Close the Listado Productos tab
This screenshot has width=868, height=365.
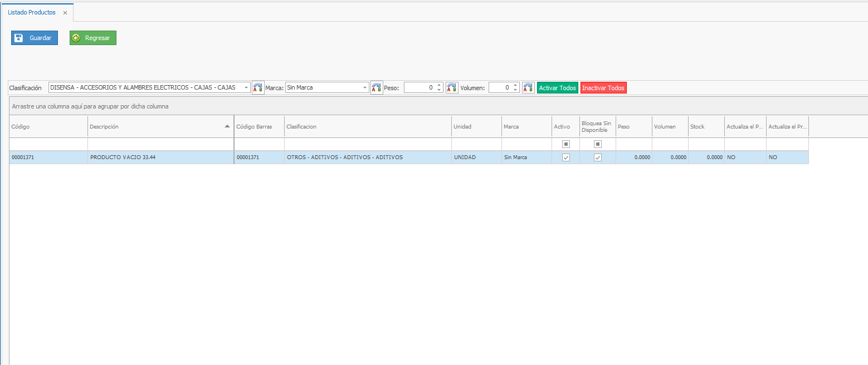(65, 13)
